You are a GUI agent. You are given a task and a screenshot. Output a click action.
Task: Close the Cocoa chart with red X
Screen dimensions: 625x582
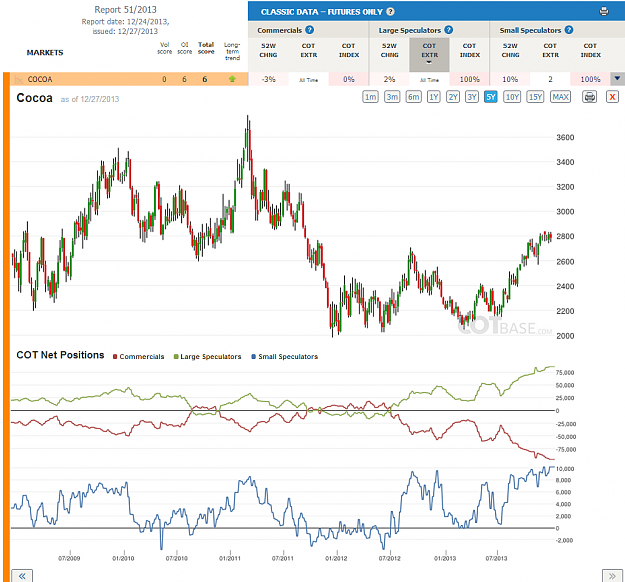pyautogui.click(x=612, y=97)
